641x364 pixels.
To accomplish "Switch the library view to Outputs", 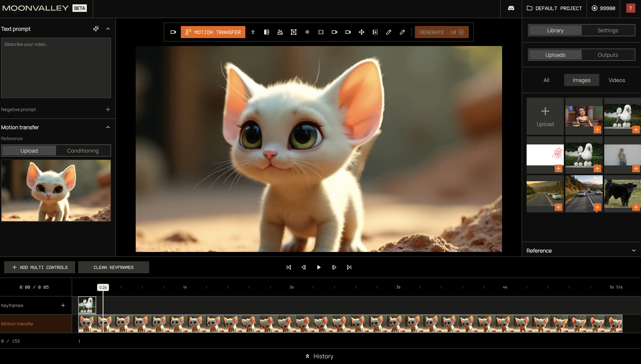I will pyautogui.click(x=608, y=55).
